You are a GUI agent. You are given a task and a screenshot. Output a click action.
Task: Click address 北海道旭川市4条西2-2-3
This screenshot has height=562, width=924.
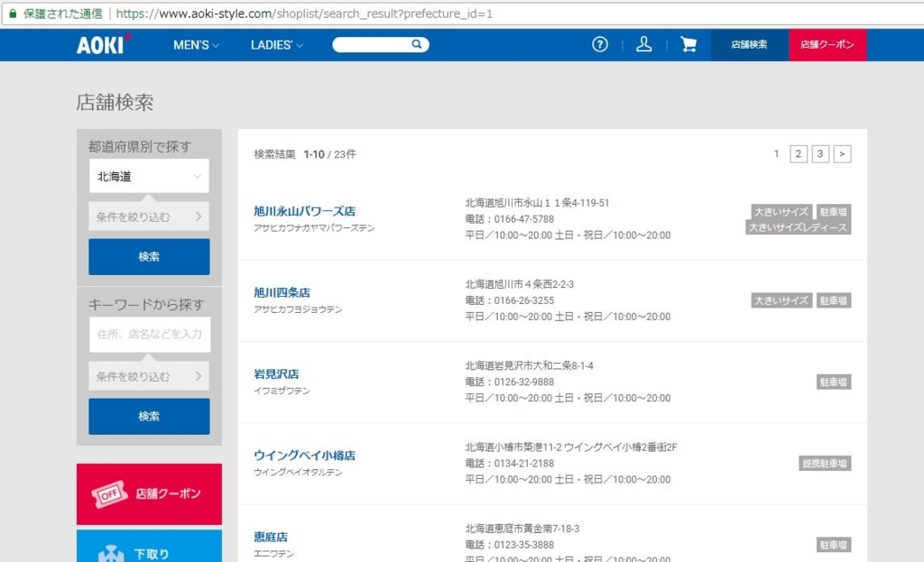[x=519, y=284]
